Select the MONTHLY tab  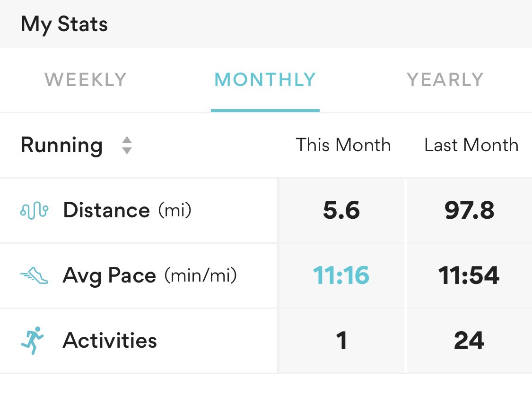265,80
